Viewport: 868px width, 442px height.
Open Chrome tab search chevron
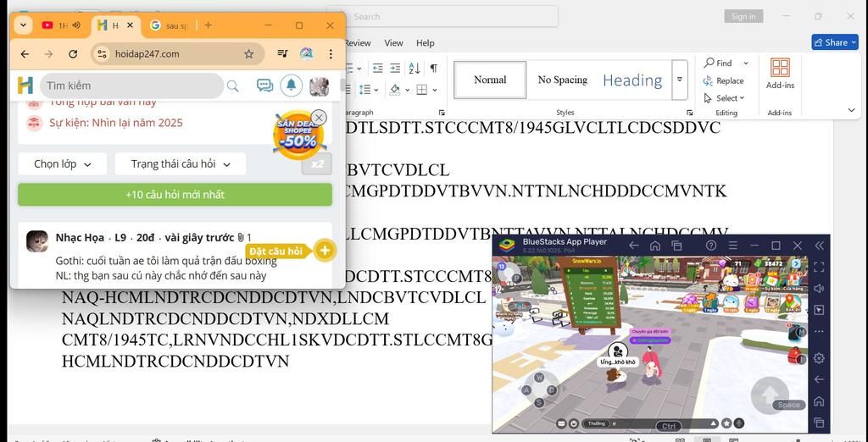point(23,25)
